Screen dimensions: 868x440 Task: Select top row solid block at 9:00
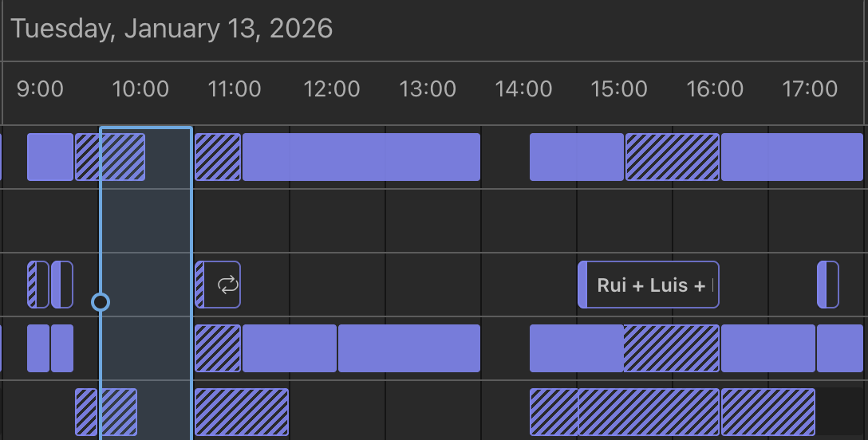49,157
